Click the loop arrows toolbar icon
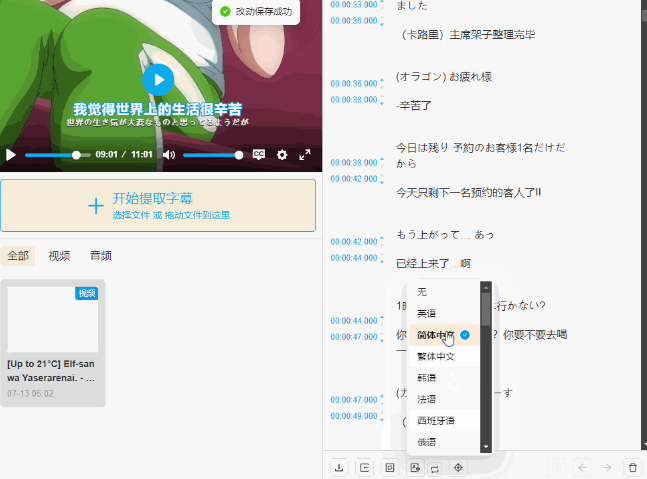 click(x=435, y=469)
